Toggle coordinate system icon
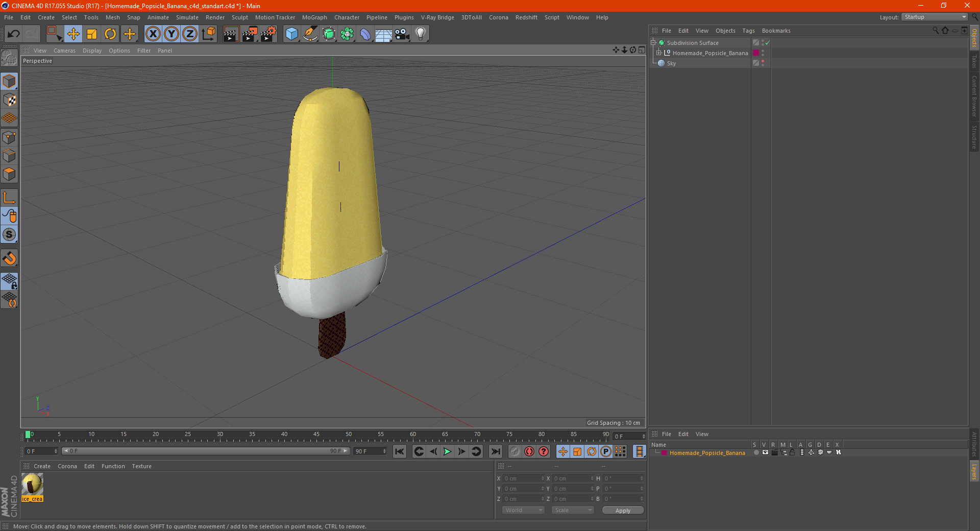 pyautogui.click(x=208, y=34)
